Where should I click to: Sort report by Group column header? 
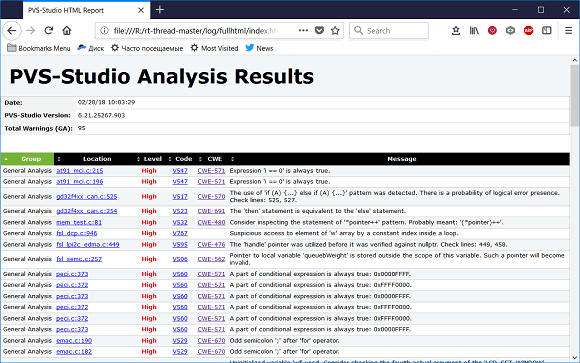point(27,159)
